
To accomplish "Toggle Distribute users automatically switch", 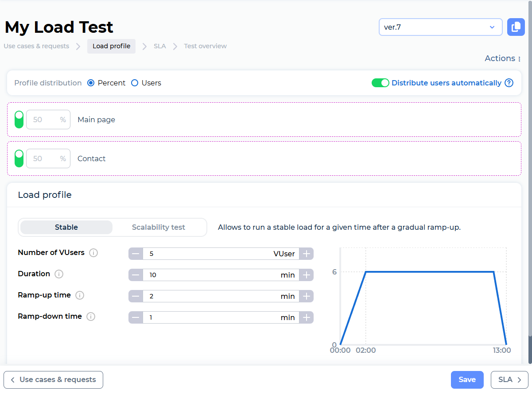I will coord(380,83).
